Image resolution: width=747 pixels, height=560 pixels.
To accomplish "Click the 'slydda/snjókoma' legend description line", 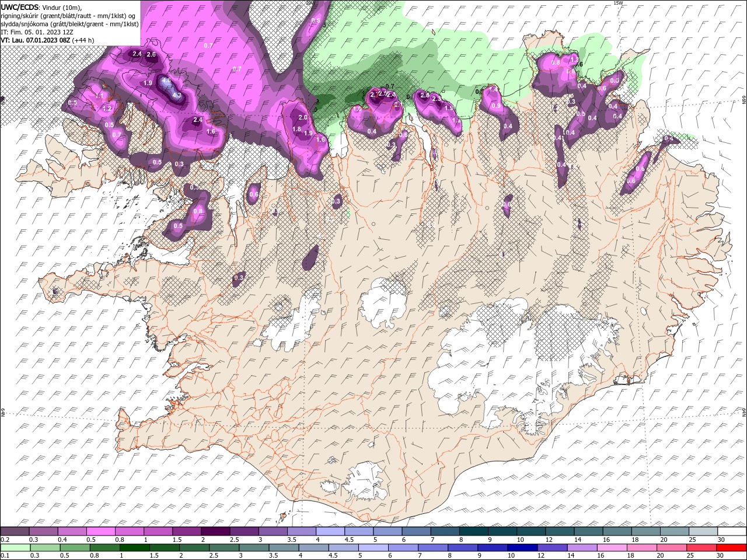I will 69,24.
